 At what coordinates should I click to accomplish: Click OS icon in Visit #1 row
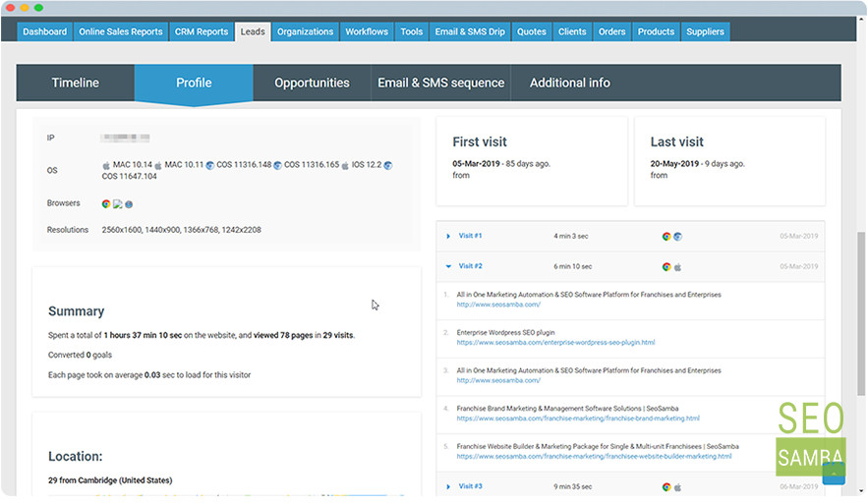[x=677, y=237]
